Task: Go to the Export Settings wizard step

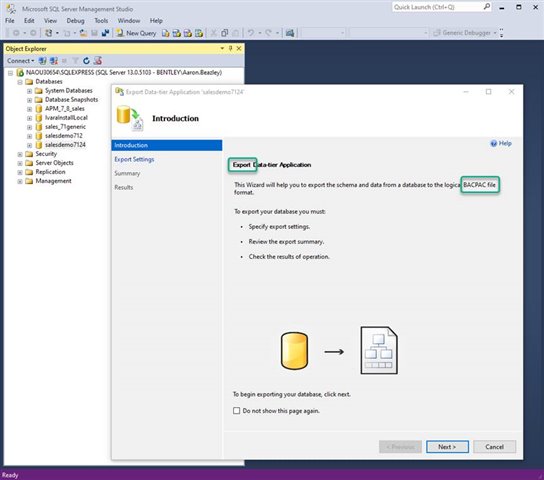Action: click(134, 159)
